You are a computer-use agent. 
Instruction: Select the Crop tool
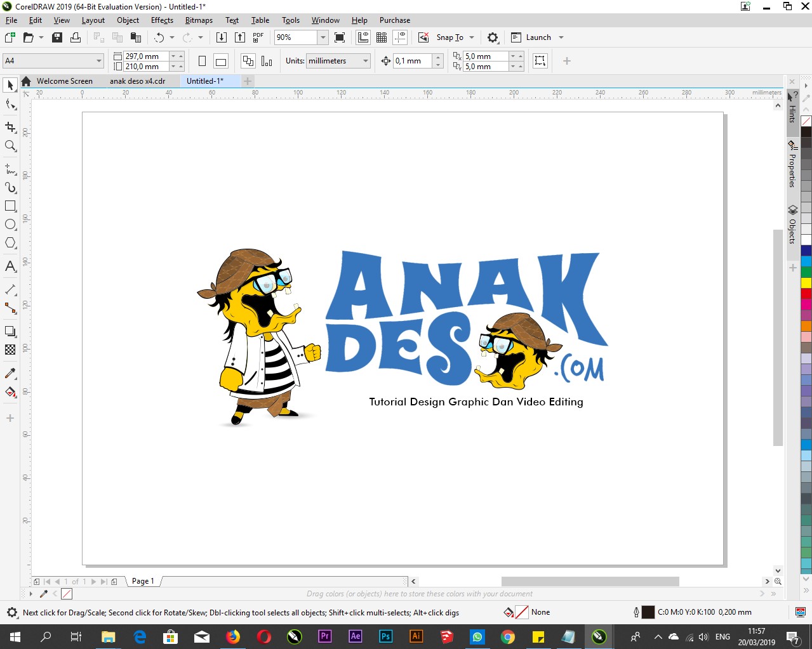pos(10,127)
